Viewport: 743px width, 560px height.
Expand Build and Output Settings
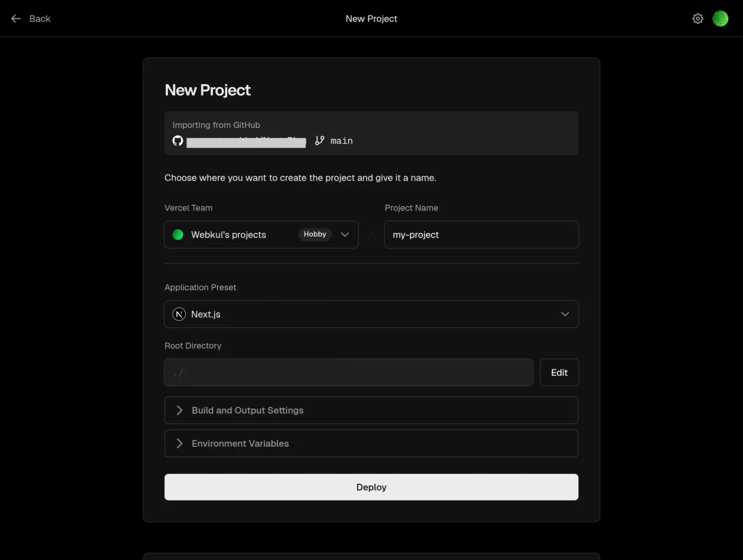coord(371,410)
